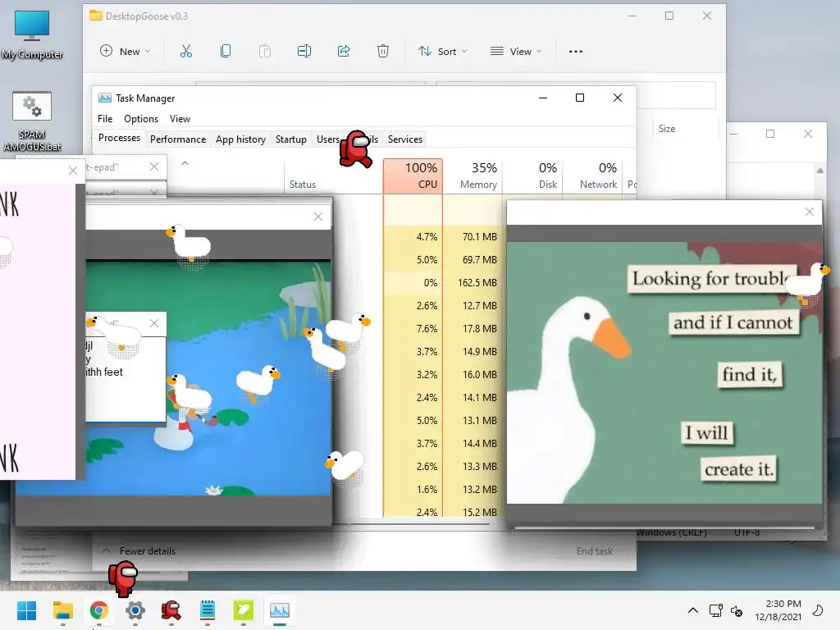
Task: Open the green sticky note taskbar app
Action: coord(243,610)
